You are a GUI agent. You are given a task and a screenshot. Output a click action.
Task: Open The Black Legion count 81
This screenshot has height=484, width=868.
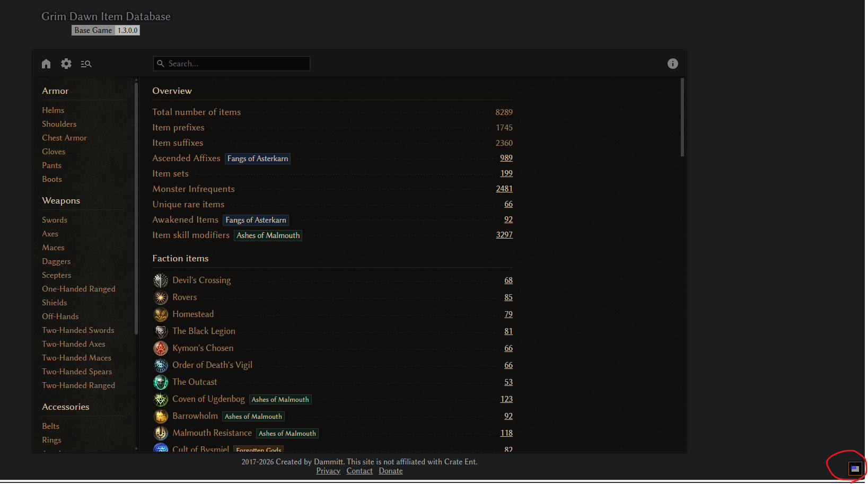[x=508, y=331]
